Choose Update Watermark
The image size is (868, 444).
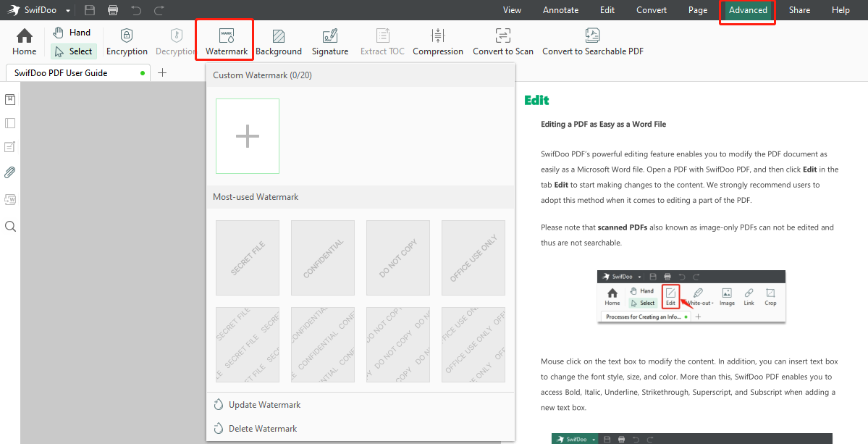tap(361, 405)
